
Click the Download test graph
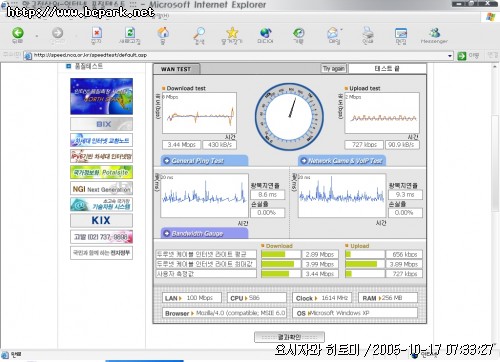point(199,113)
